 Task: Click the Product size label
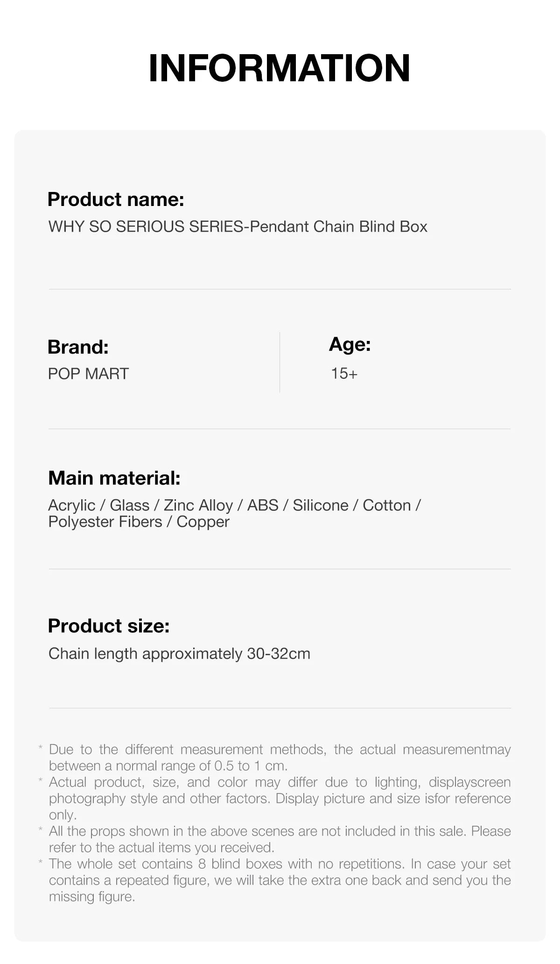point(108,626)
